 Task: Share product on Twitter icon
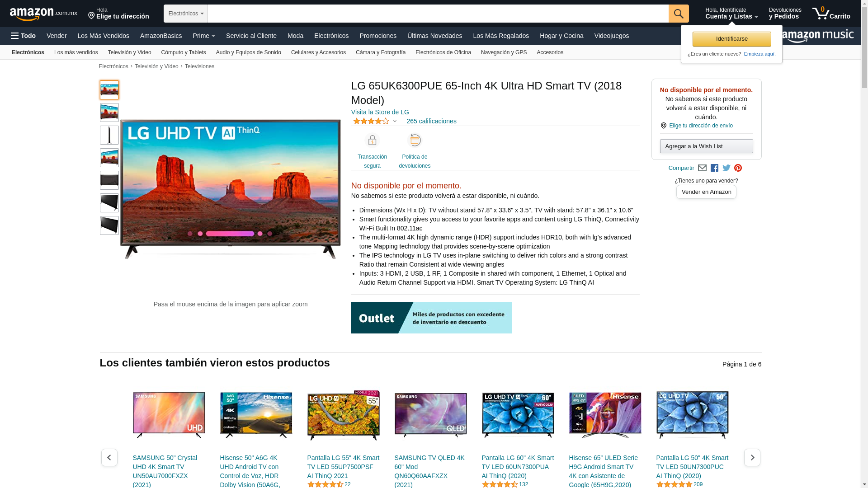click(726, 168)
